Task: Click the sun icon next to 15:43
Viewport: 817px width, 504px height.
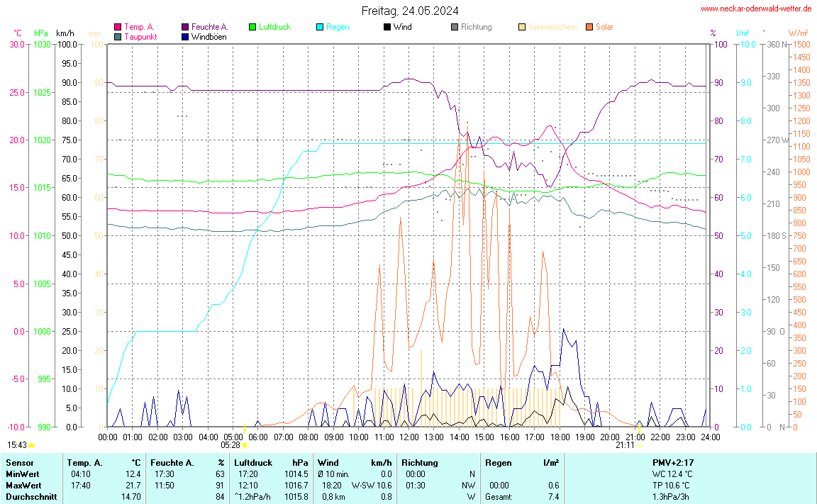Action: click(32, 445)
